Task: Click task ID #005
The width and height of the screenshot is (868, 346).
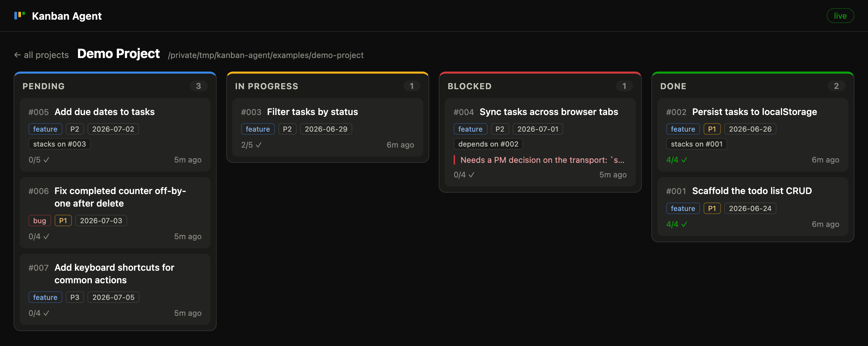Action: pos(39,112)
